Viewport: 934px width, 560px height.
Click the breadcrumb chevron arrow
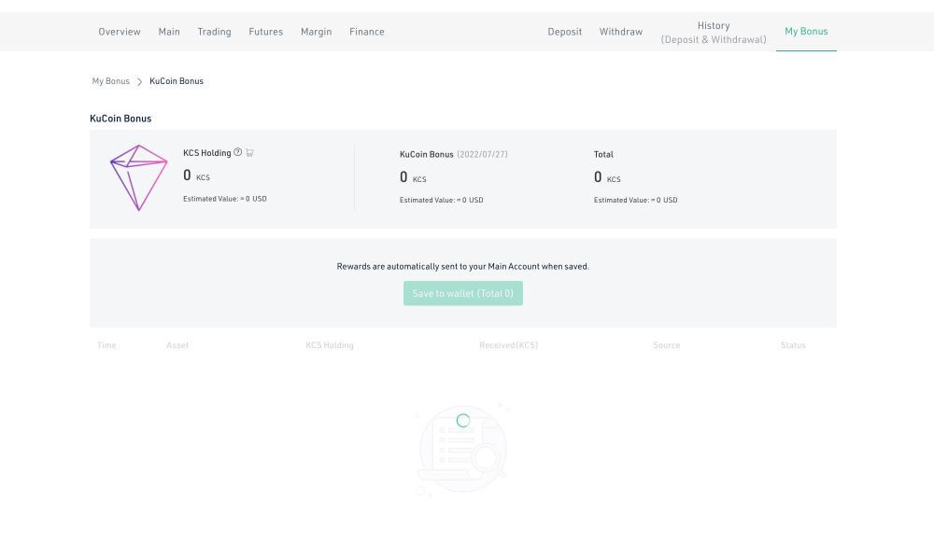point(139,81)
